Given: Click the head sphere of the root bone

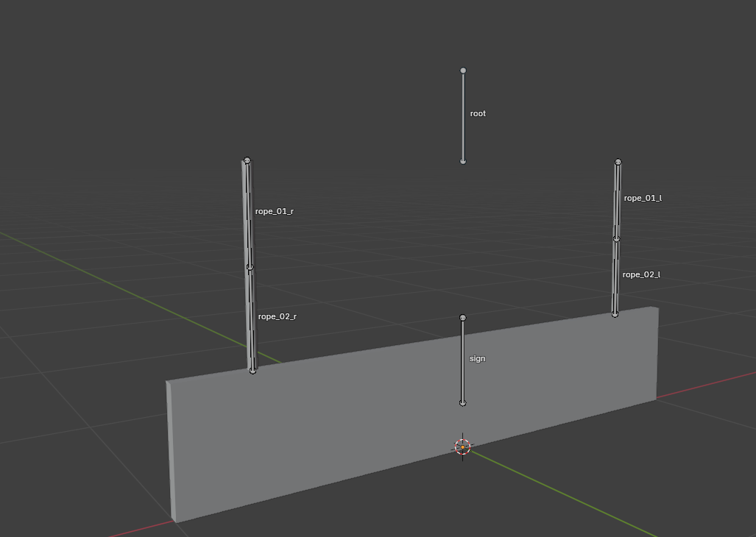Looking at the screenshot, I should 463,70.
